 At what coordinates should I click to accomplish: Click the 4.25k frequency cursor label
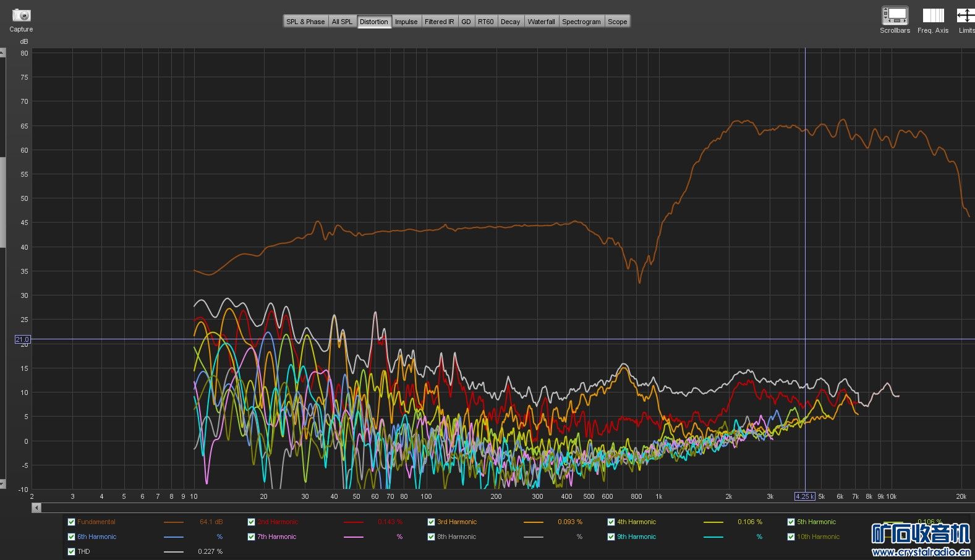point(804,496)
